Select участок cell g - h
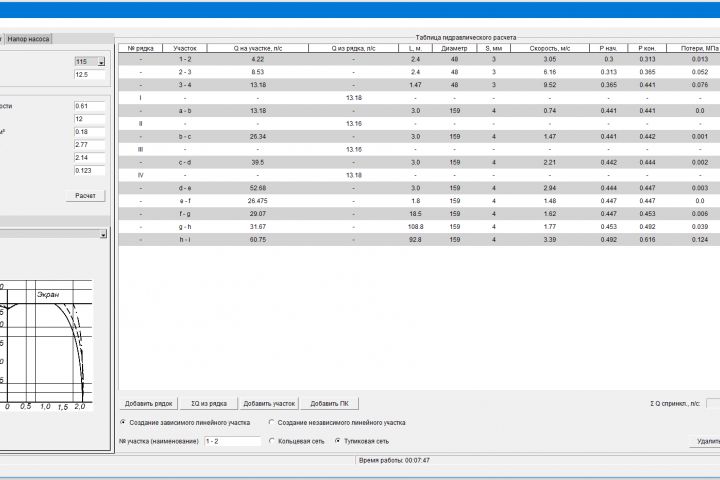Screen dimensions: 720x480 (185, 226)
